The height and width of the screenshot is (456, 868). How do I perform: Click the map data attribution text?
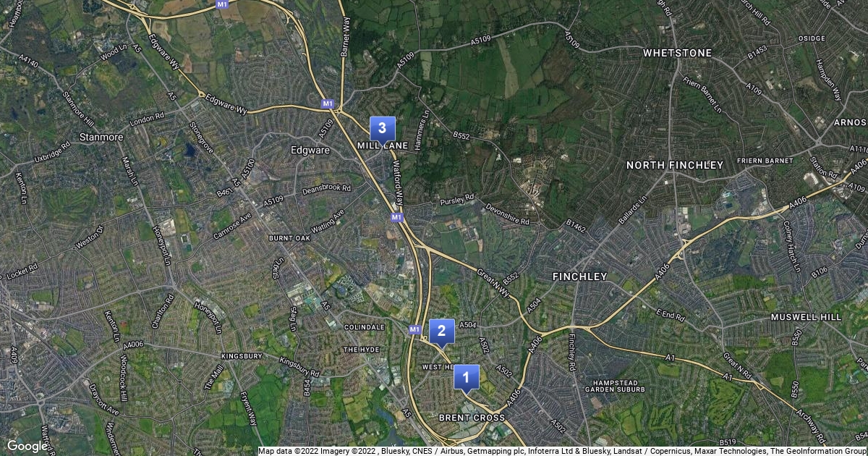point(563,451)
